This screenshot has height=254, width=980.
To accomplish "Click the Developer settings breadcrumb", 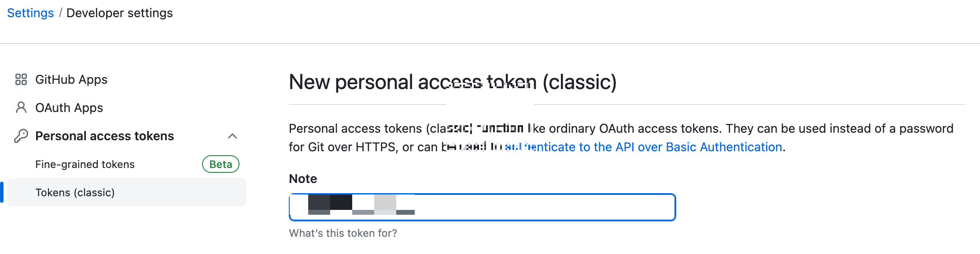I will coord(120,13).
